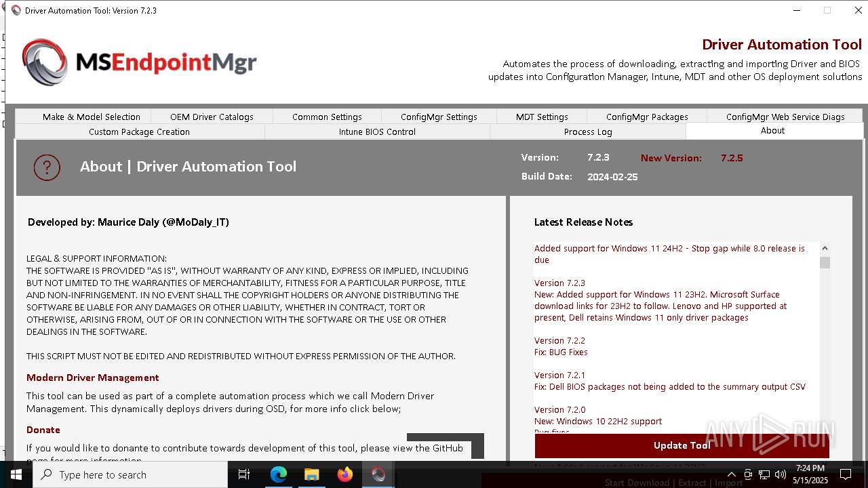This screenshot has height=488, width=868.
Task: Click the build date 2024-02-25
Action: pos(612,177)
